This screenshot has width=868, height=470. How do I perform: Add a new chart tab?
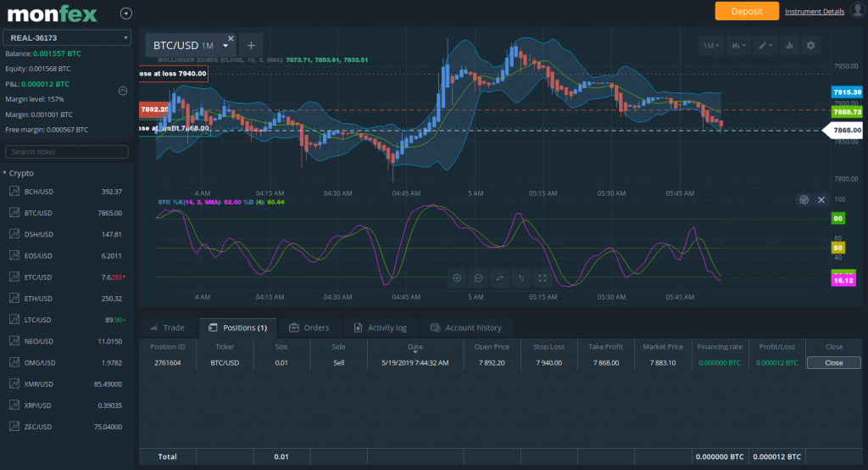click(x=251, y=46)
